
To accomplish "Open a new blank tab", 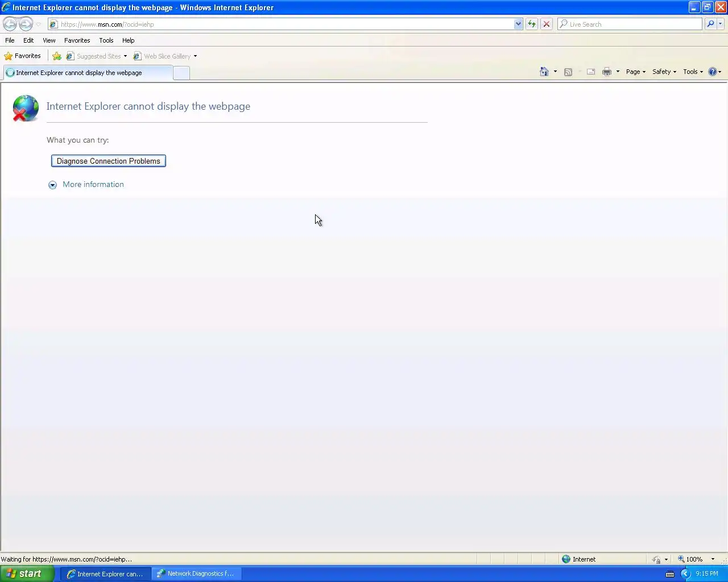I will coord(181,73).
